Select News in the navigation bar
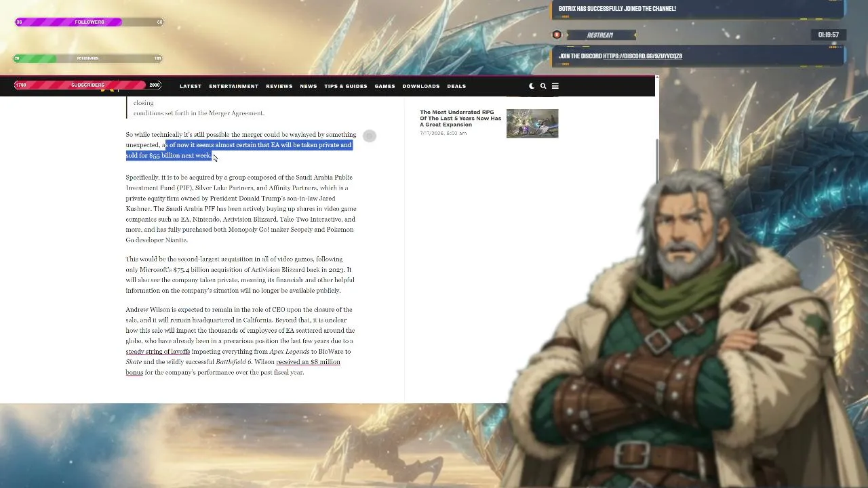The width and height of the screenshot is (868, 488). pos(309,86)
